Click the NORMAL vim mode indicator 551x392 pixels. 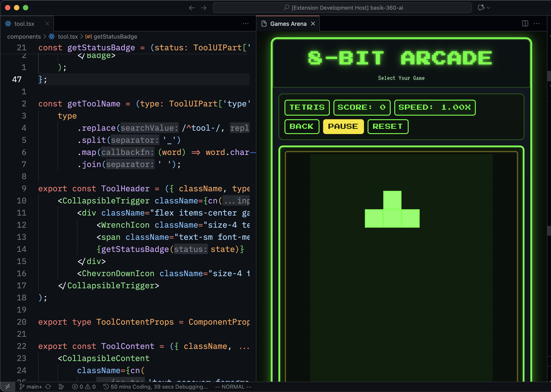pos(233,387)
